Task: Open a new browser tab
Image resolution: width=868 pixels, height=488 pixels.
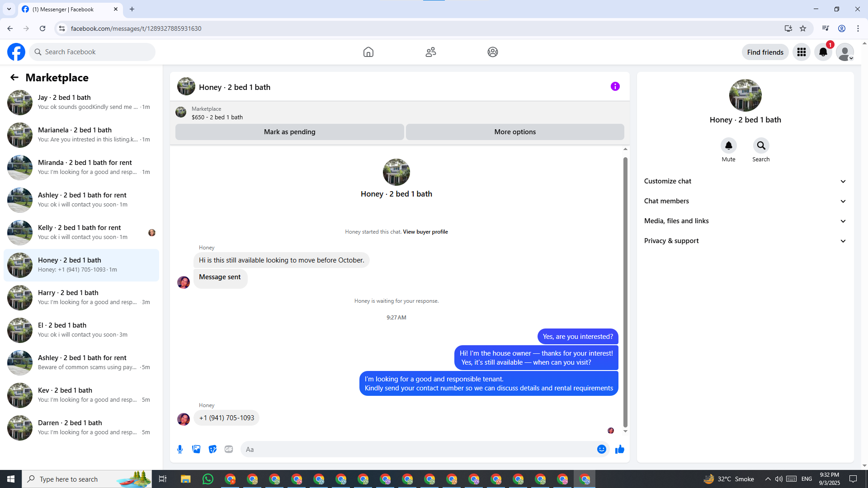Action: pyautogui.click(x=132, y=9)
